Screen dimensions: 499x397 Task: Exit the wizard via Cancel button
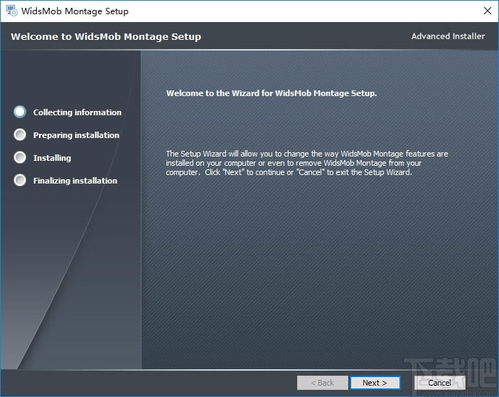coord(440,383)
